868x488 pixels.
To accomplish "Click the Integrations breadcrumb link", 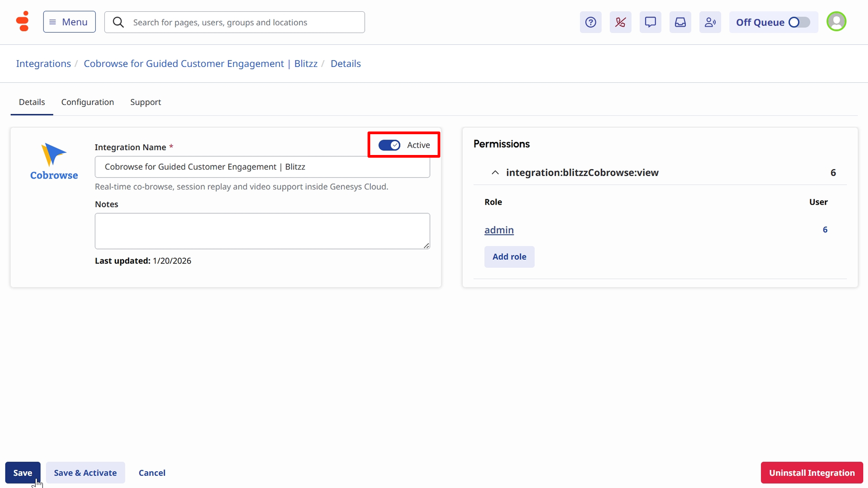I will [43, 64].
